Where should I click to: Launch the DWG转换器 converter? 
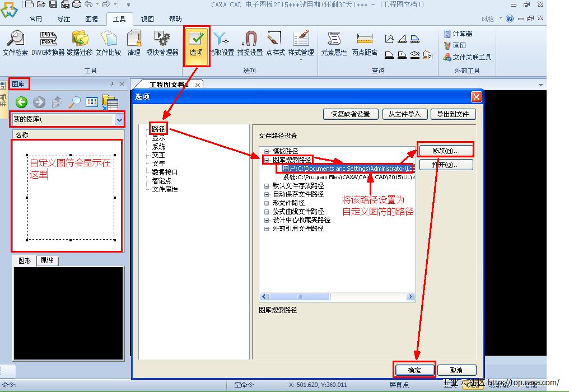48,44
